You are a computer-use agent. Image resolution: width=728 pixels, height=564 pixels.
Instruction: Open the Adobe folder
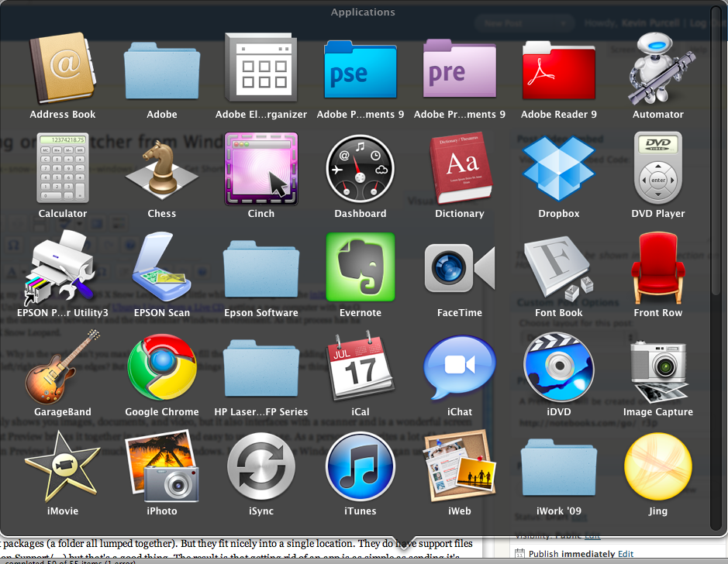click(162, 70)
